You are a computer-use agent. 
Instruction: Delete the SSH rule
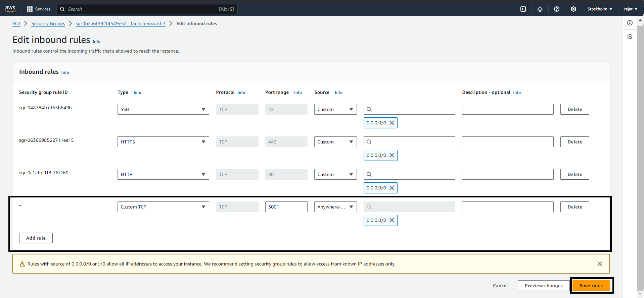[x=575, y=109]
